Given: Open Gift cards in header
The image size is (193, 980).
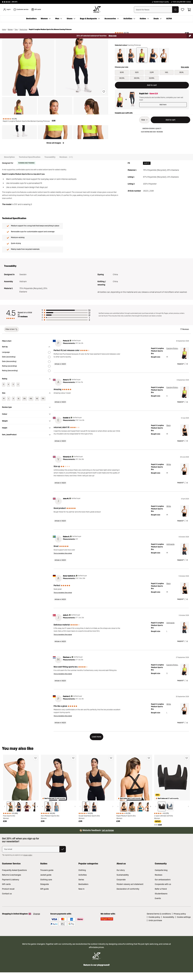Looking at the screenshot, I should tap(36, 10).
